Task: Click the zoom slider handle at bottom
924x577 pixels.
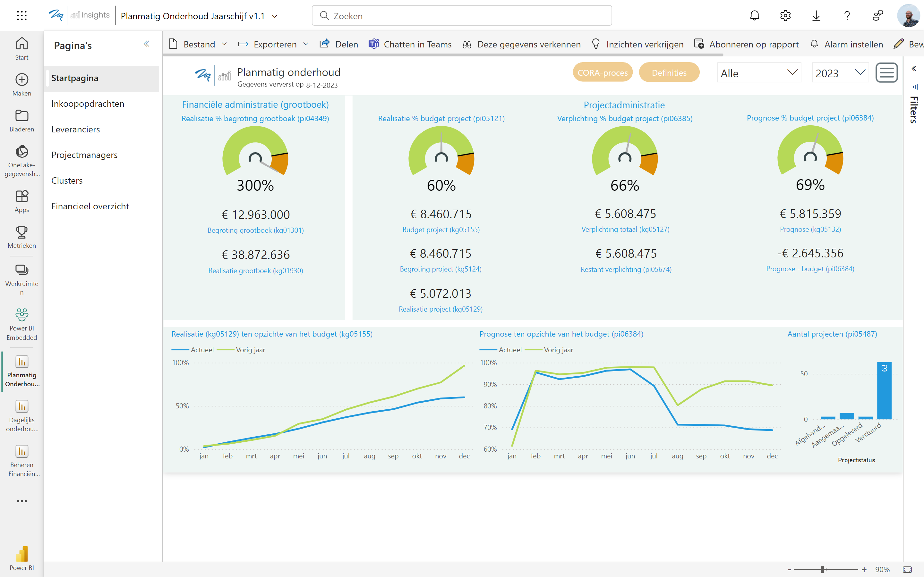Action: tap(823, 569)
